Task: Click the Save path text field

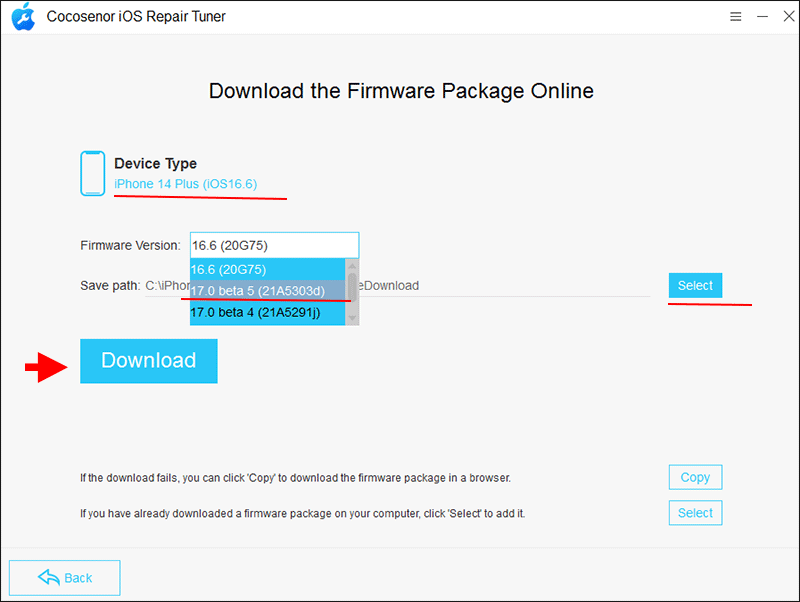Action: tap(397, 286)
